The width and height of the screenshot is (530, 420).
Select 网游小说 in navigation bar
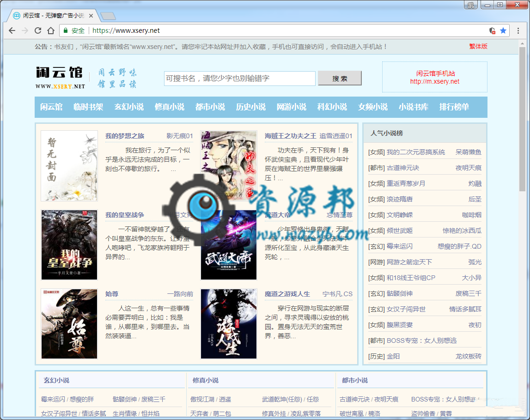pos(292,107)
